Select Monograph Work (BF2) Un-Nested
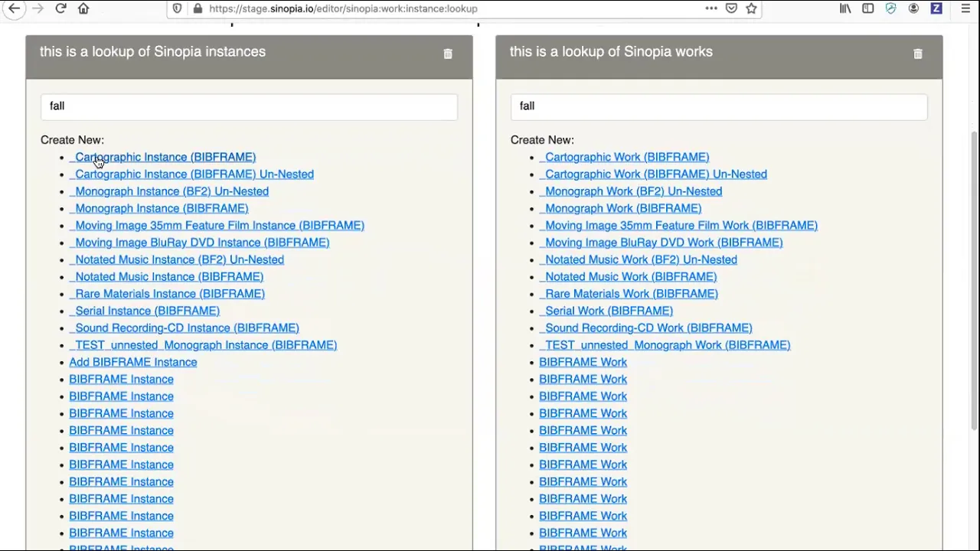Viewport: 980px width, 551px height. coord(631,191)
